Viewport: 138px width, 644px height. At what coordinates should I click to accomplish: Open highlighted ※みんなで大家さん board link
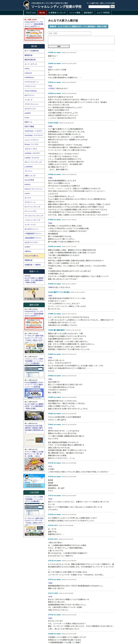pyautogui.click(x=34, y=256)
